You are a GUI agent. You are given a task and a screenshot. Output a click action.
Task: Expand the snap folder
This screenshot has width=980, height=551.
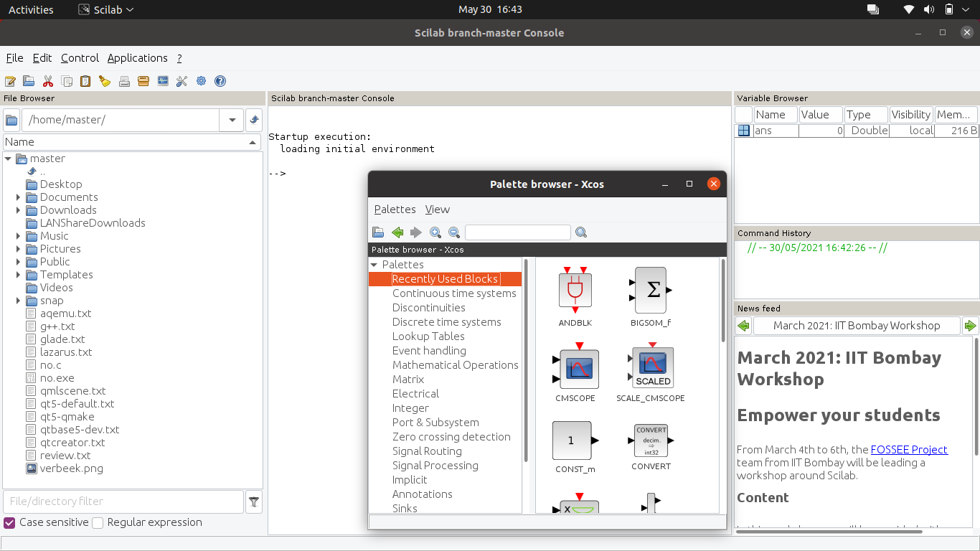point(19,301)
